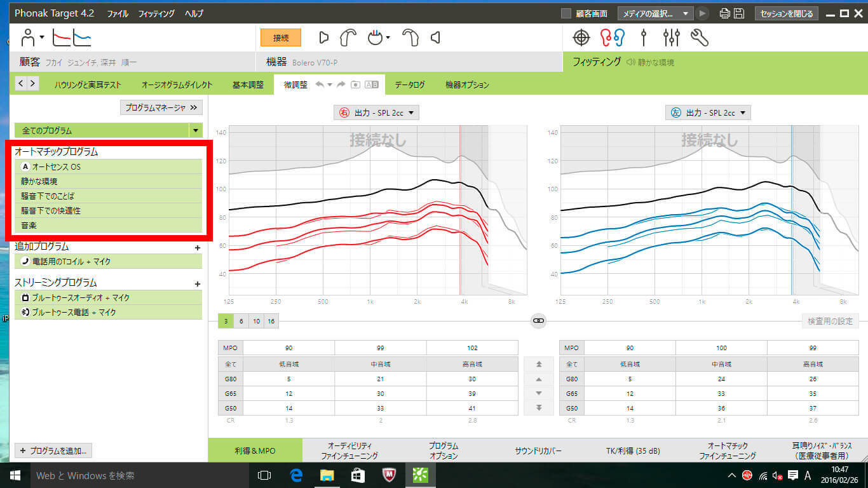Screen dimensions: 868x488
Task: Select 6 channel view
Action: (x=241, y=322)
